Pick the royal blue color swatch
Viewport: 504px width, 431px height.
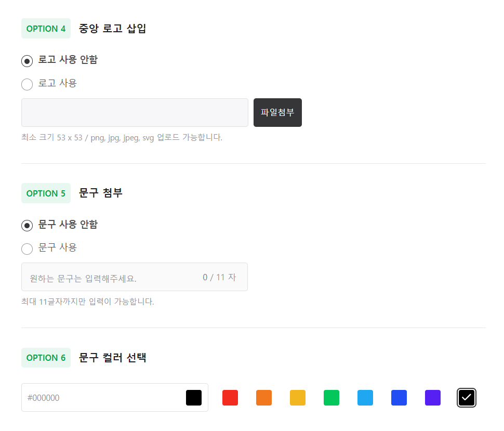pyautogui.click(x=399, y=398)
